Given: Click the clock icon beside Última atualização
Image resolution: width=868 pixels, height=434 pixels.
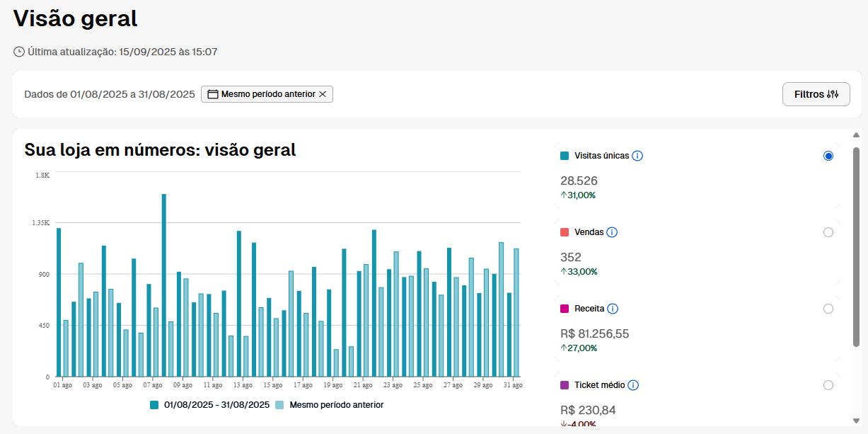Looking at the screenshot, I should (x=19, y=52).
